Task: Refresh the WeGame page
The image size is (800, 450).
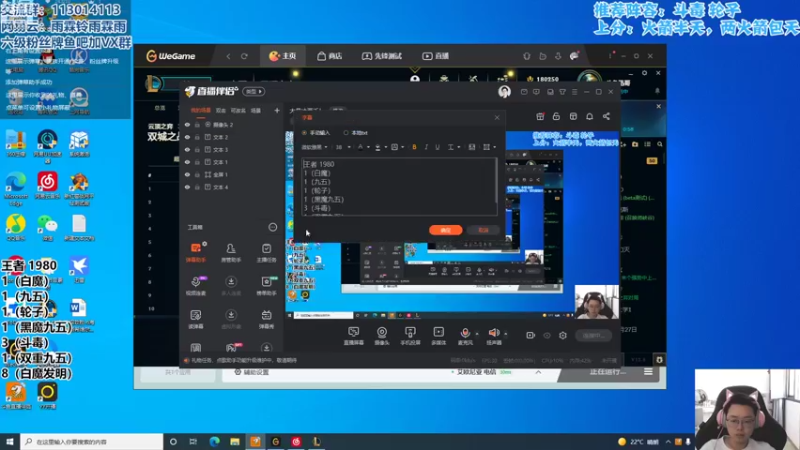Action: (x=244, y=56)
